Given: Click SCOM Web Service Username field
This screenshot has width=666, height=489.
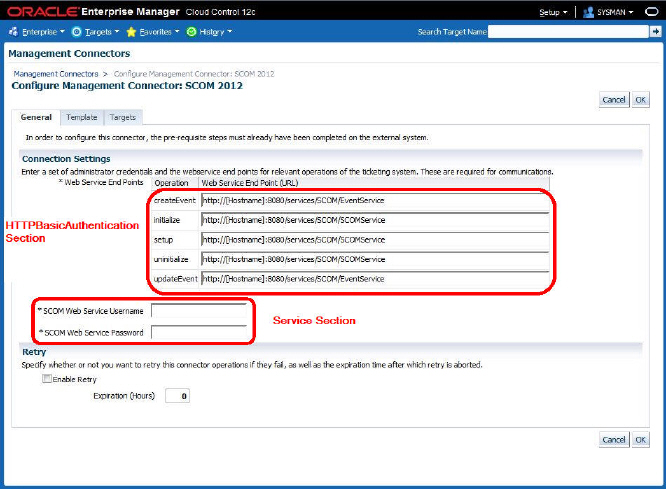Looking at the screenshot, I should [199, 311].
